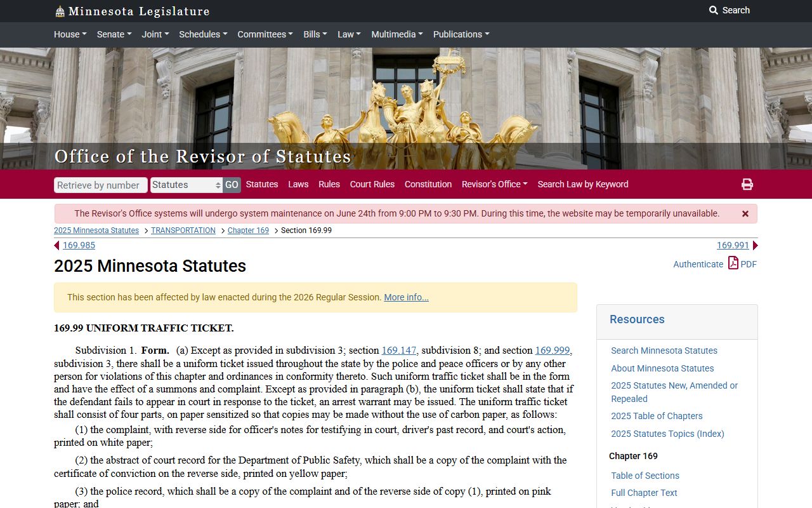Click the Resources panel heading
Viewport: 812px width, 508px height.
coord(637,319)
